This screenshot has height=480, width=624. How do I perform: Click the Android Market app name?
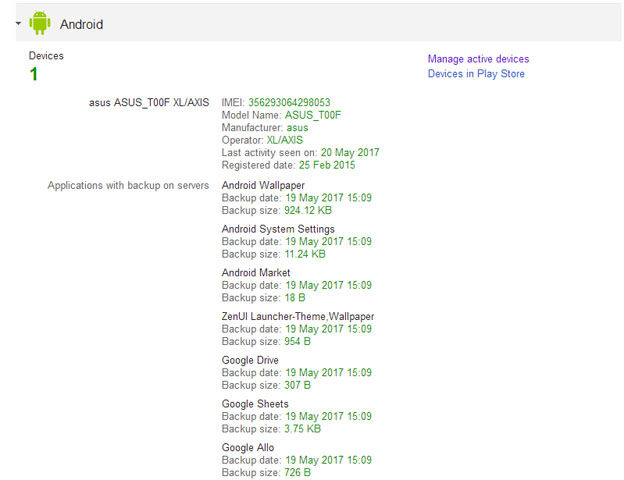point(256,273)
